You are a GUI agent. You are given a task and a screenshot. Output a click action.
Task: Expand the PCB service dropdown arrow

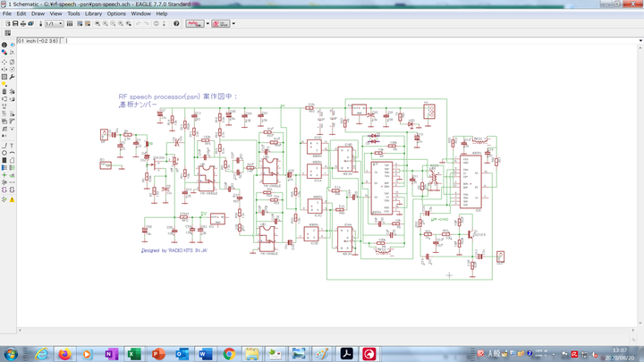233,23
